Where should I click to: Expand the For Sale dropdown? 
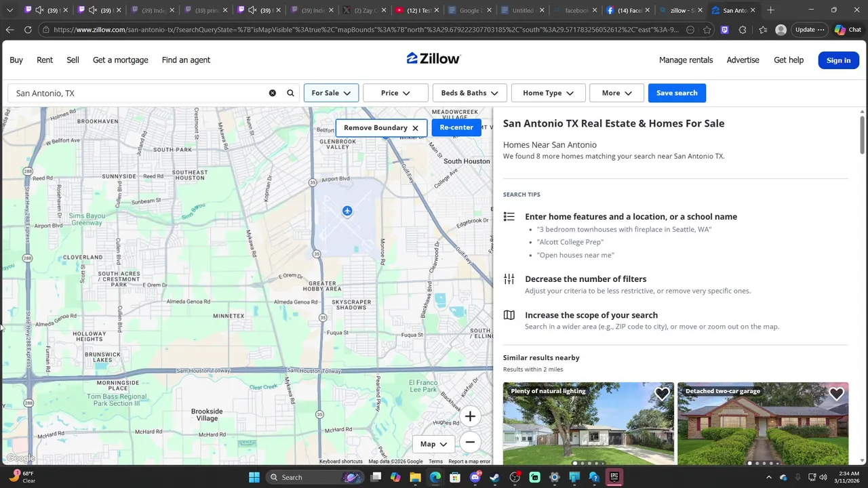point(331,93)
